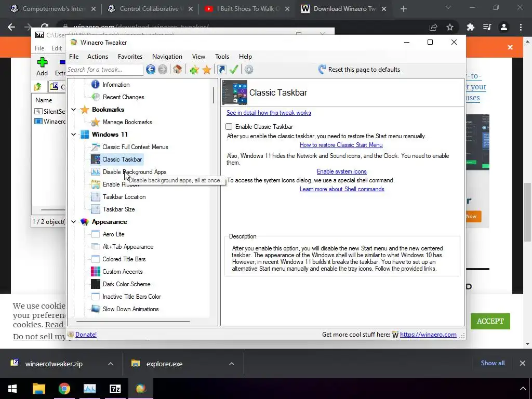This screenshot has height=399, width=532.
Task: Select Custom Accents tweak
Action: click(123, 271)
